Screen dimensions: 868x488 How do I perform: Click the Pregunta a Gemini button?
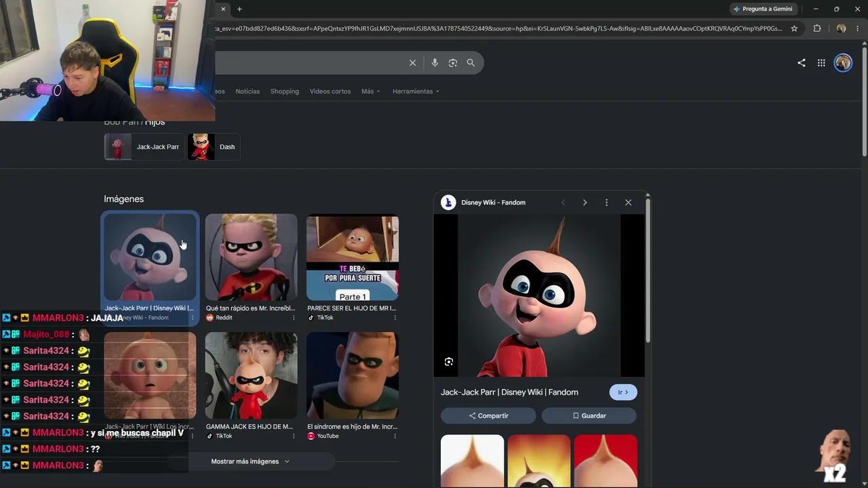763,9
